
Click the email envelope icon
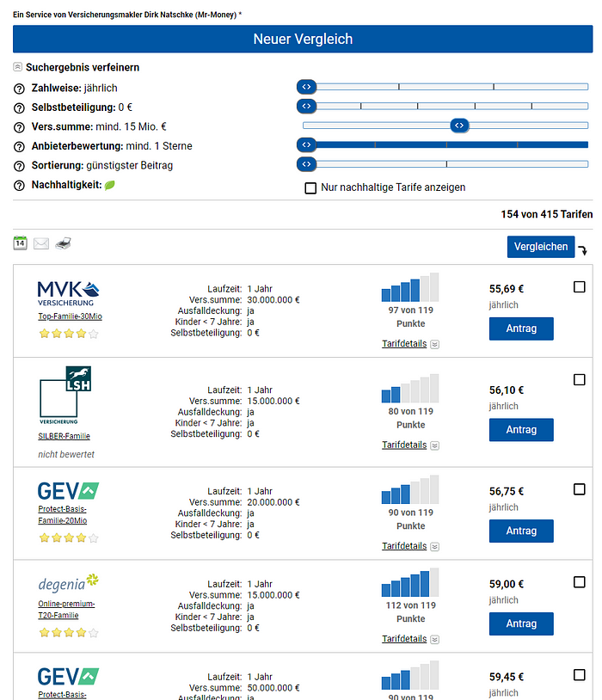pyautogui.click(x=41, y=243)
